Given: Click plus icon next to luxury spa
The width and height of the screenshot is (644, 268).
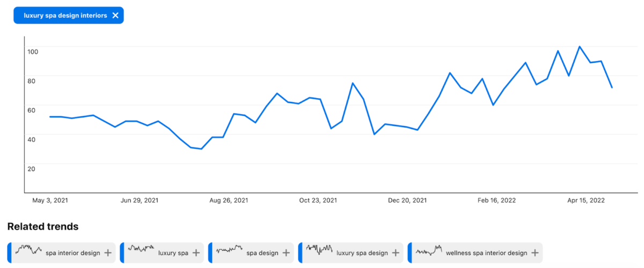Looking at the screenshot, I should pos(196,253).
